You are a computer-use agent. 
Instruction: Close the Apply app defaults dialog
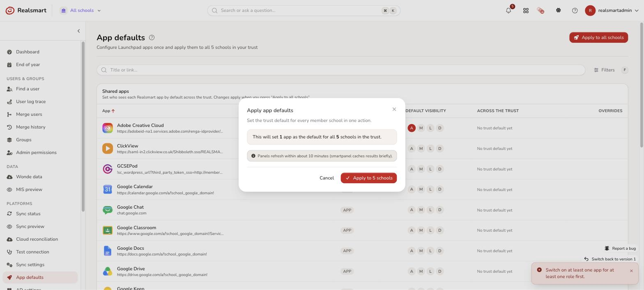pyautogui.click(x=394, y=109)
